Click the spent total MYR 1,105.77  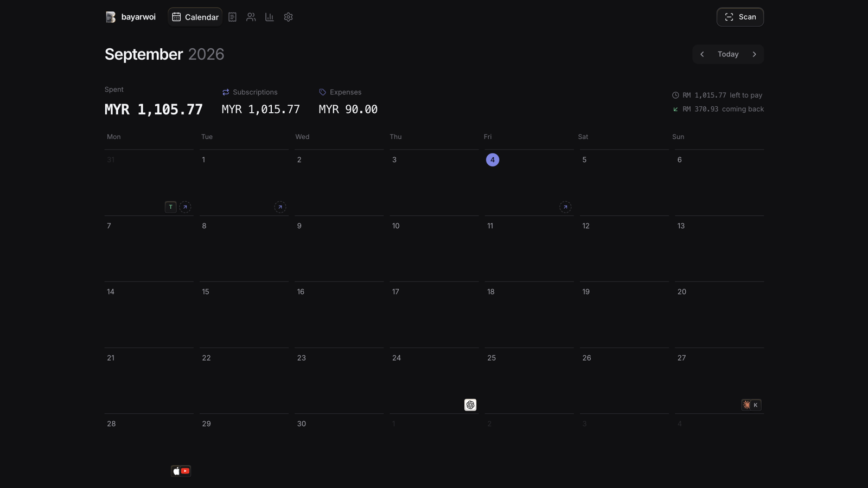[x=154, y=110]
